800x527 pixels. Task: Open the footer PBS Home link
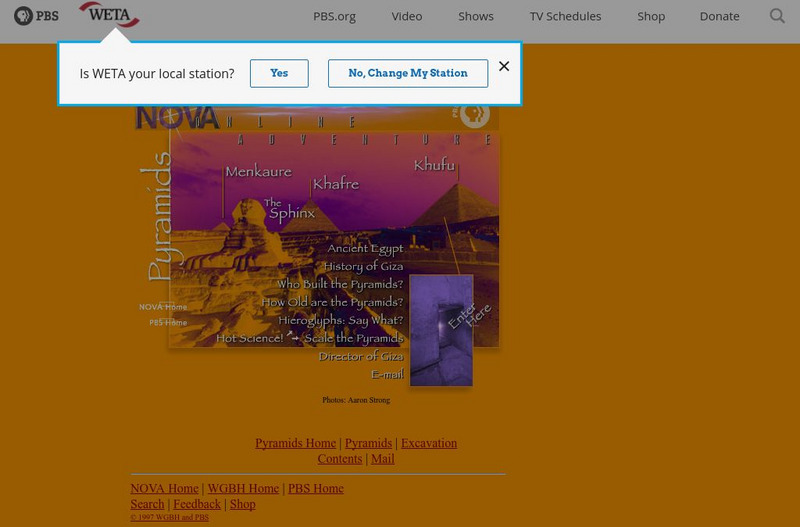tap(316, 488)
